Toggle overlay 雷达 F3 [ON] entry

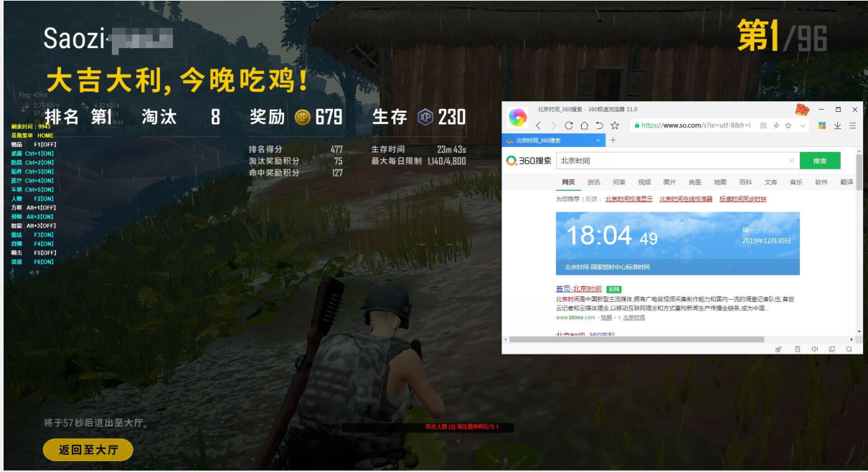click(32, 235)
